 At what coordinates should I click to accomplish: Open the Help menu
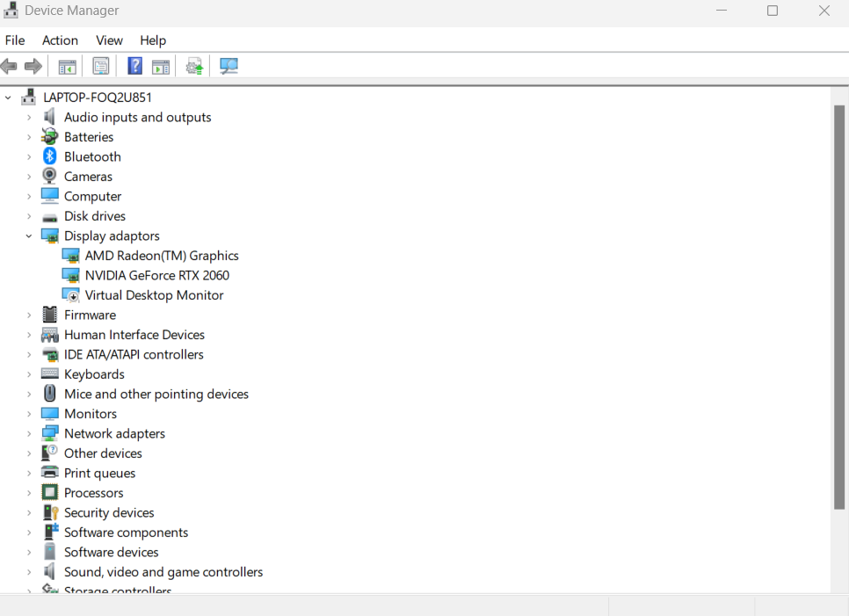tap(153, 40)
